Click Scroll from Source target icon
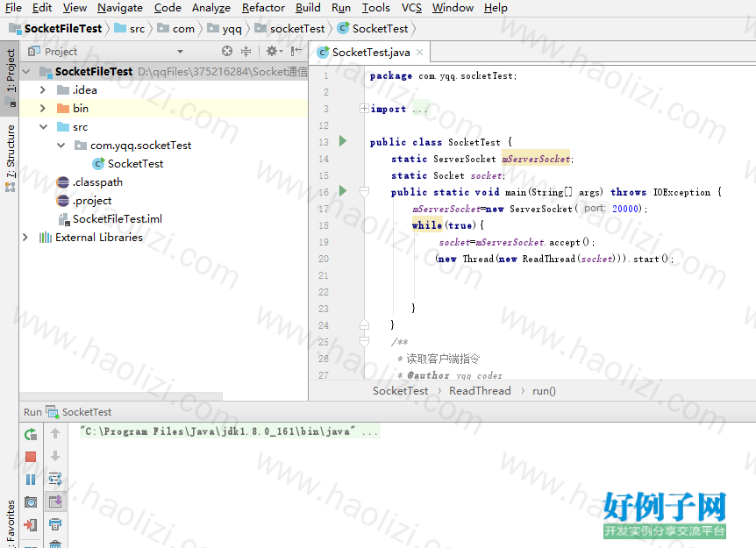Image resolution: width=756 pixels, height=548 pixels. click(x=227, y=51)
